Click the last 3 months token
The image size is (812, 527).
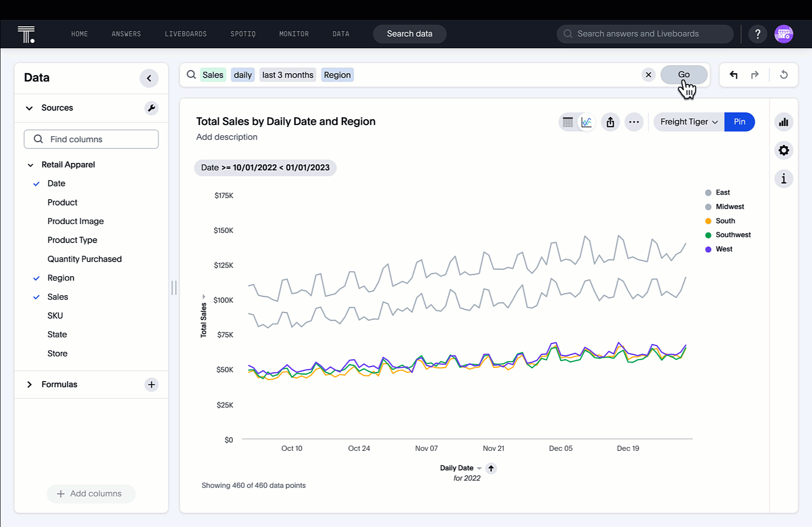[288, 75]
